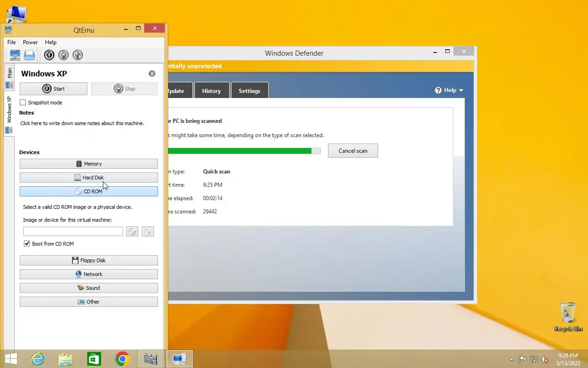Switch to the Main side tab

tap(9, 78)
